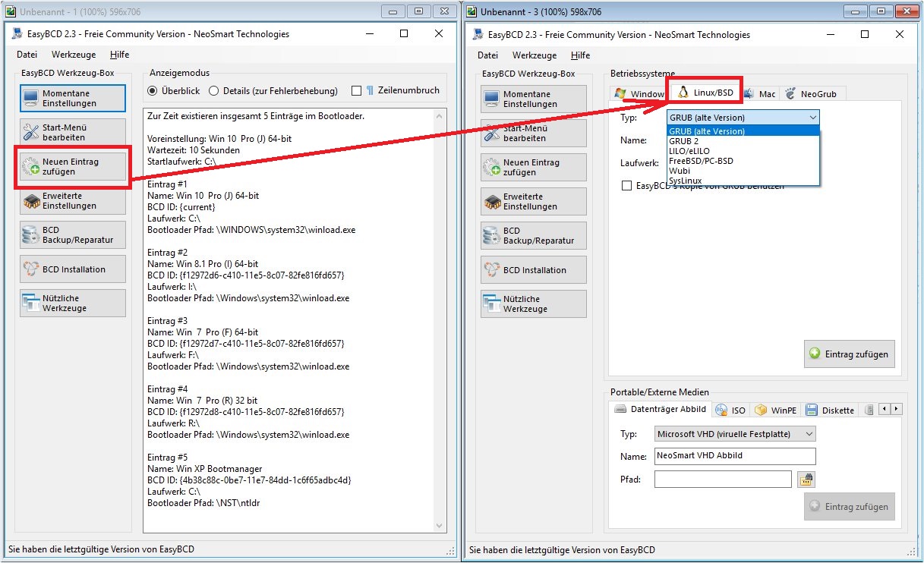Choose FreeBSD/PC-BSD from the Typ list

coord(743,161)
